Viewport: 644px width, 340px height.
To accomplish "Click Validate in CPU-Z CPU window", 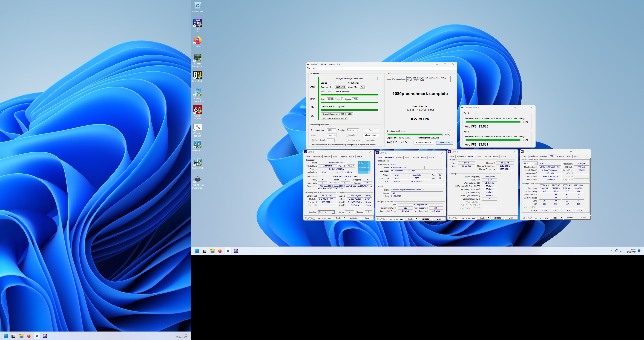I will pyautogui.click(x=353, y=218).
